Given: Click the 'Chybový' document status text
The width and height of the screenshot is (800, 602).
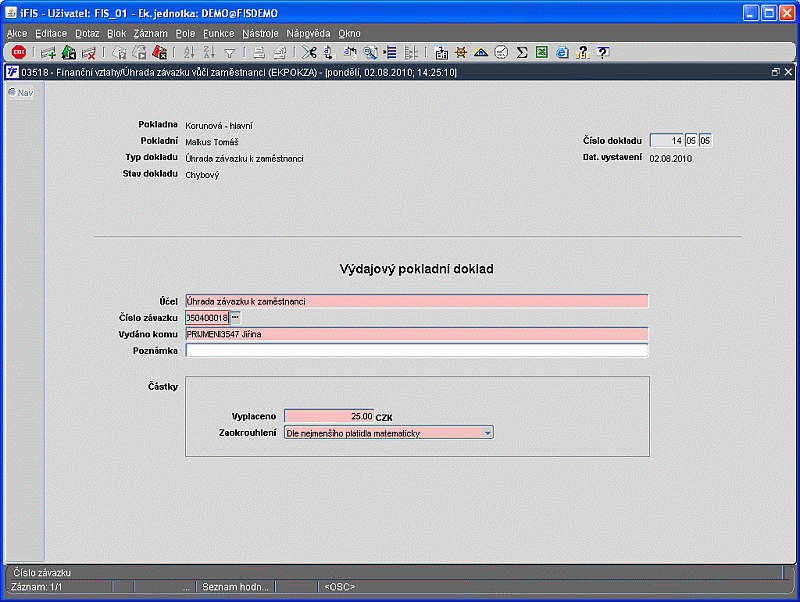Looking at the screenshot, I should (202, 175).
